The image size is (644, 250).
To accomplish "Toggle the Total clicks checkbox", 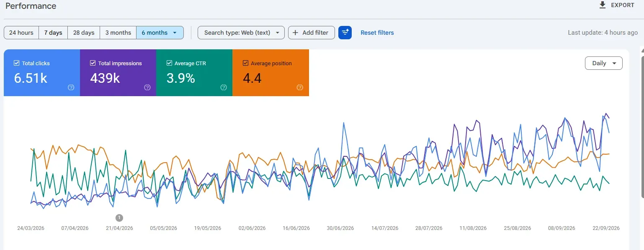I will click(x=17, y=63).
